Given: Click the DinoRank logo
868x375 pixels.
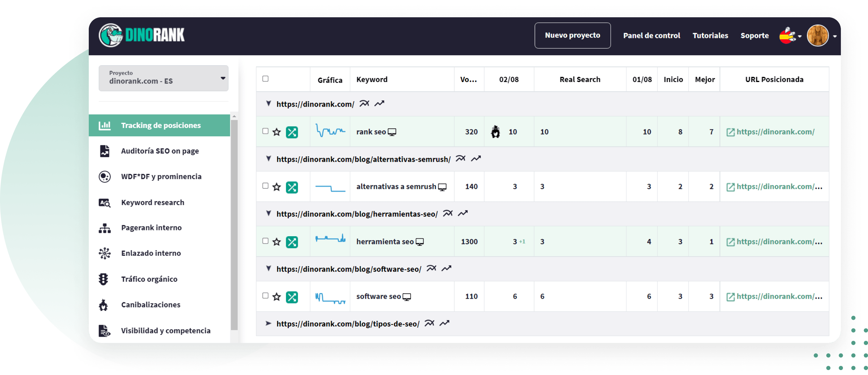Looking at the screenshot, I should 142,35.
